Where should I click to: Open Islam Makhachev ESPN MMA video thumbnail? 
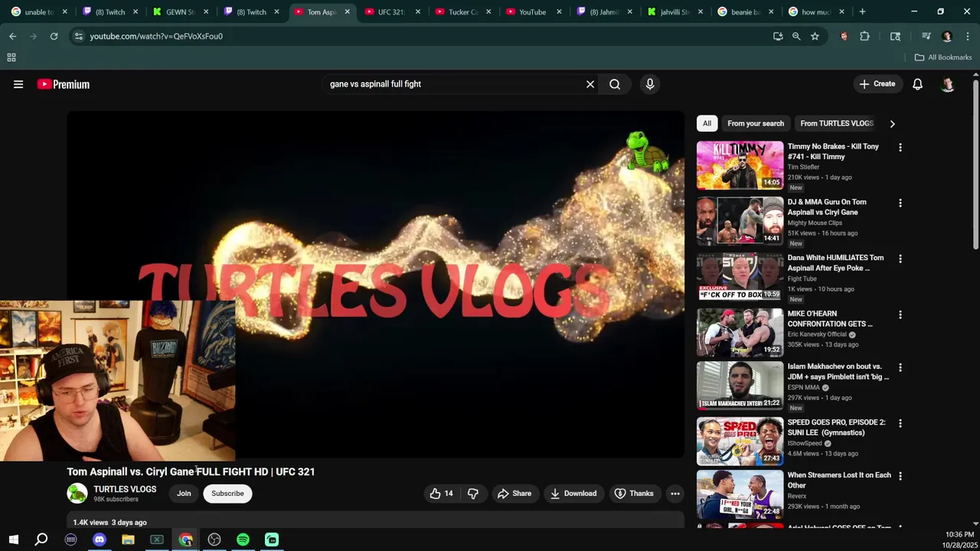[x=740, y=386]
